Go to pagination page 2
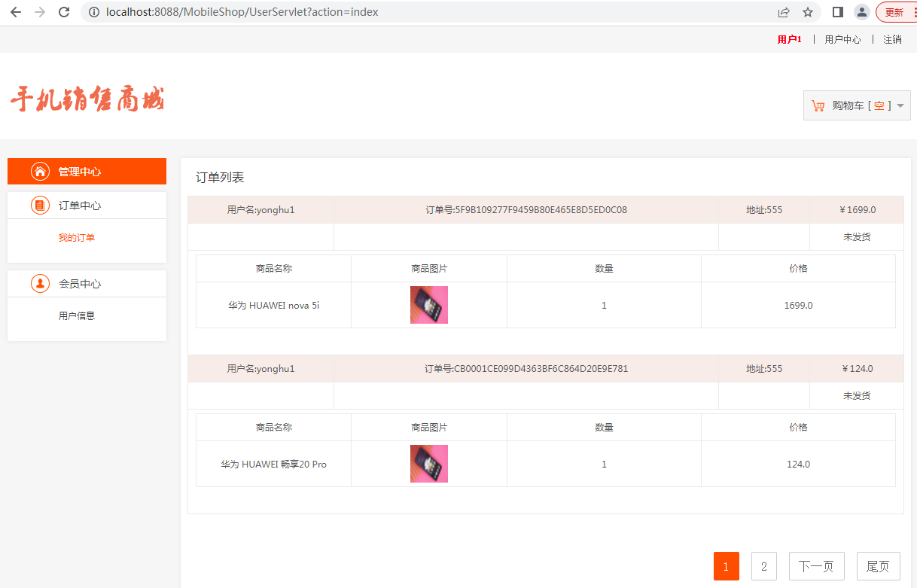 (x=764, y=566)
